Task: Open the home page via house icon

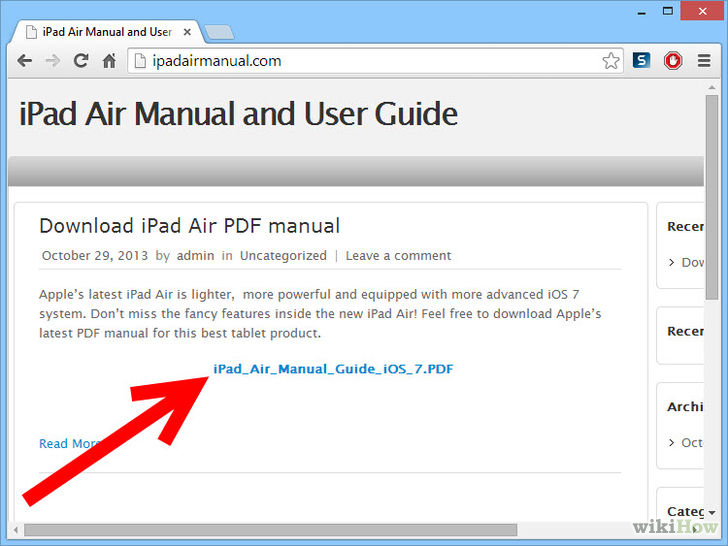Action: [109, 61]
